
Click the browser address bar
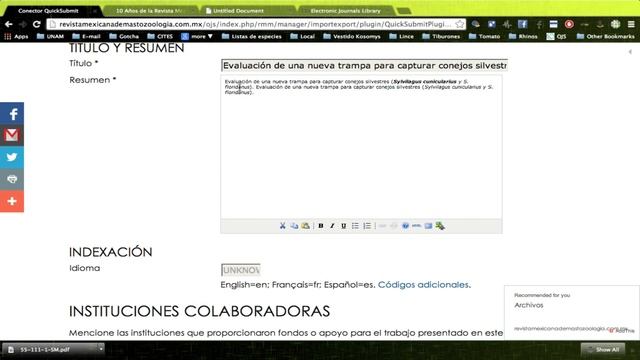pyautogui.click(x=255, y=24)
